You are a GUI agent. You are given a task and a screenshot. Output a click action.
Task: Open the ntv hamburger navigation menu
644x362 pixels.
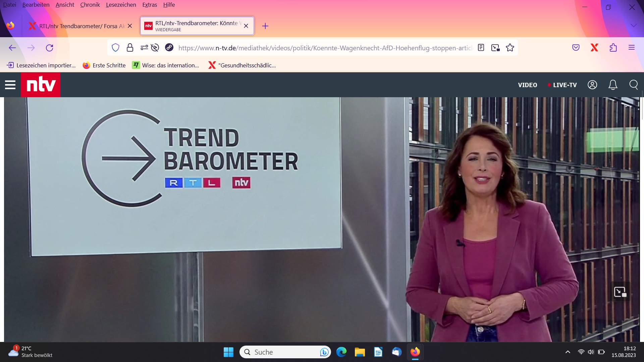pos(10,85)
